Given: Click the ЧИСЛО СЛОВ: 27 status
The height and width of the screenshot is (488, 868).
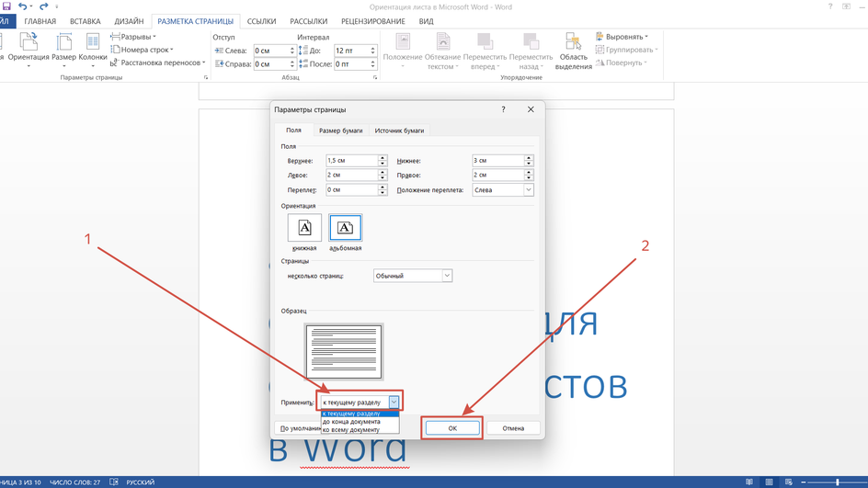Looking at the screenshot, I should pyautogui.click(x=74, y=482).
